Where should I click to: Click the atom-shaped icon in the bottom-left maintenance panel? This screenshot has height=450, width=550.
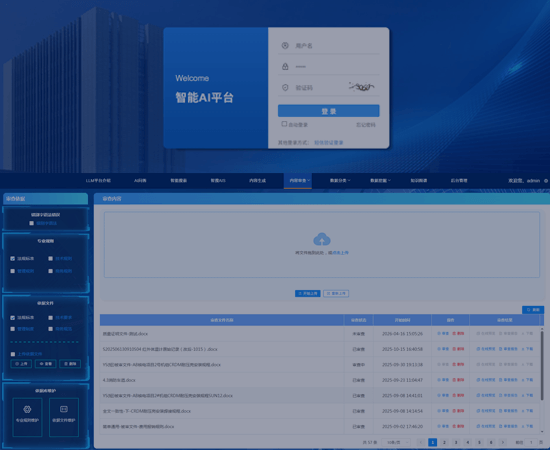(27, 409)
